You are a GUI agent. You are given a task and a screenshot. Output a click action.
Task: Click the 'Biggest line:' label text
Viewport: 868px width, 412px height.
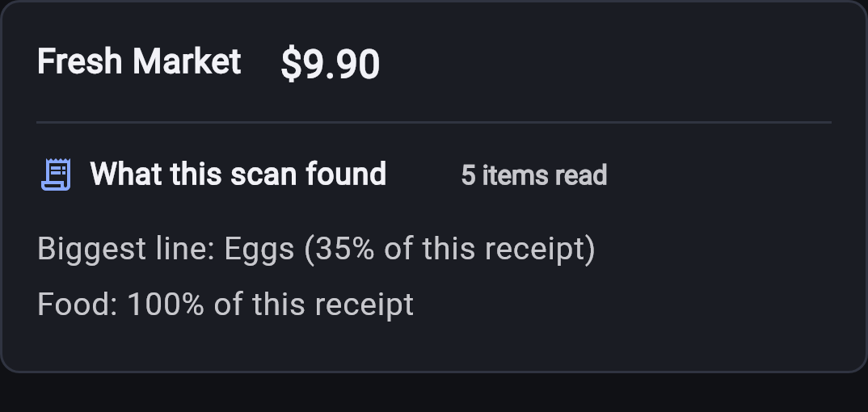click(x=125, y=249)
